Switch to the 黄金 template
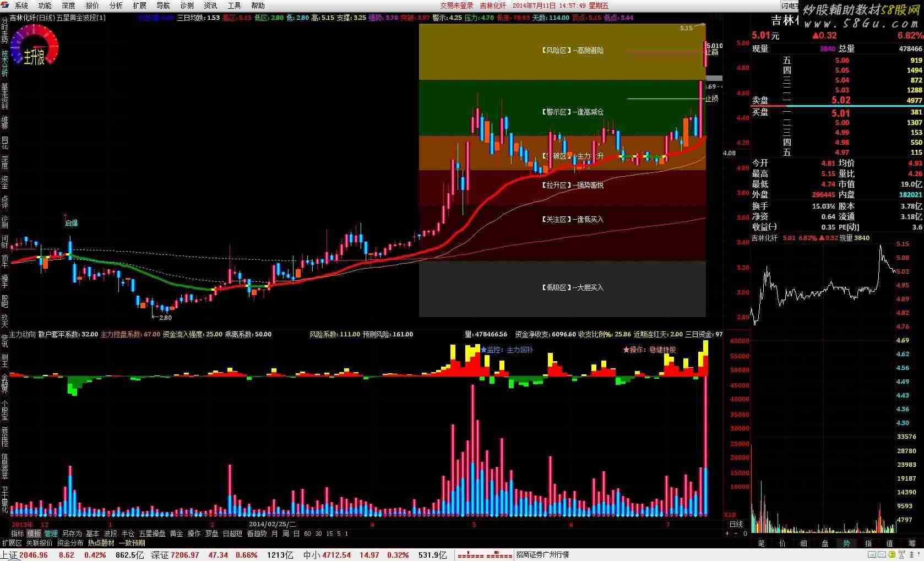The width and height of the screenshot is (924, 561). [176, 533]
